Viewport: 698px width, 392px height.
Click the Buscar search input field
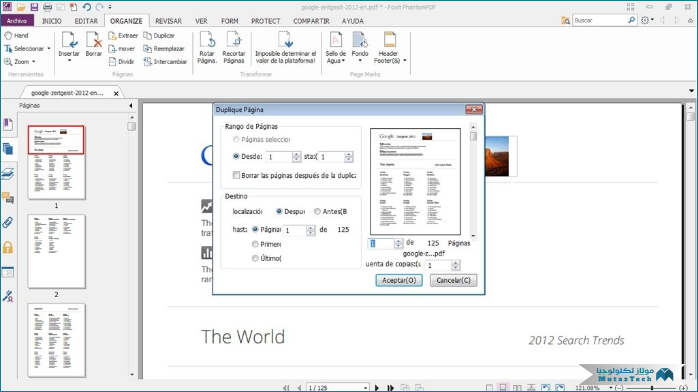599,20
